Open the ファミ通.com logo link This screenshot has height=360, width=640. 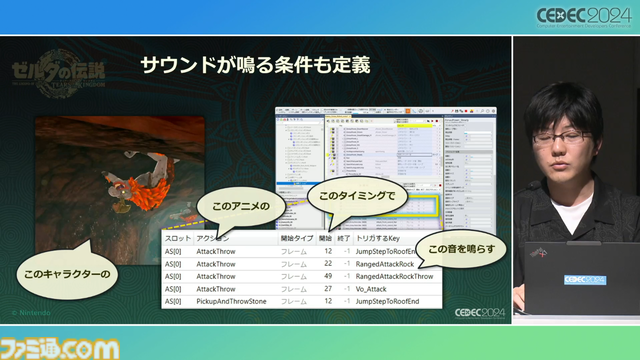(60, 349)
